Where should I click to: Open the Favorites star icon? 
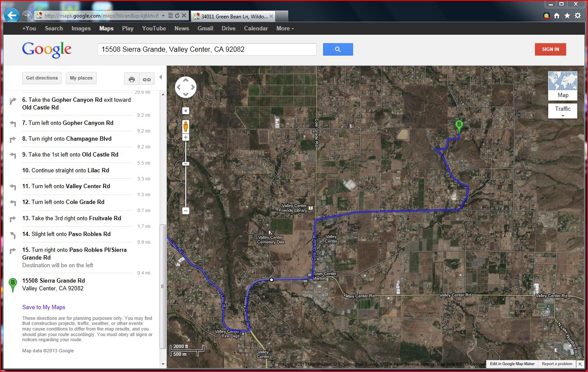tap(567, 16)
